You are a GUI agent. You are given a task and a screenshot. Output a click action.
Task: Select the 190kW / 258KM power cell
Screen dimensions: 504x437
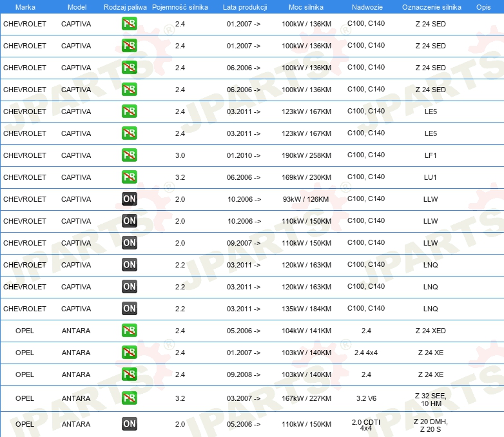[306, 155]
